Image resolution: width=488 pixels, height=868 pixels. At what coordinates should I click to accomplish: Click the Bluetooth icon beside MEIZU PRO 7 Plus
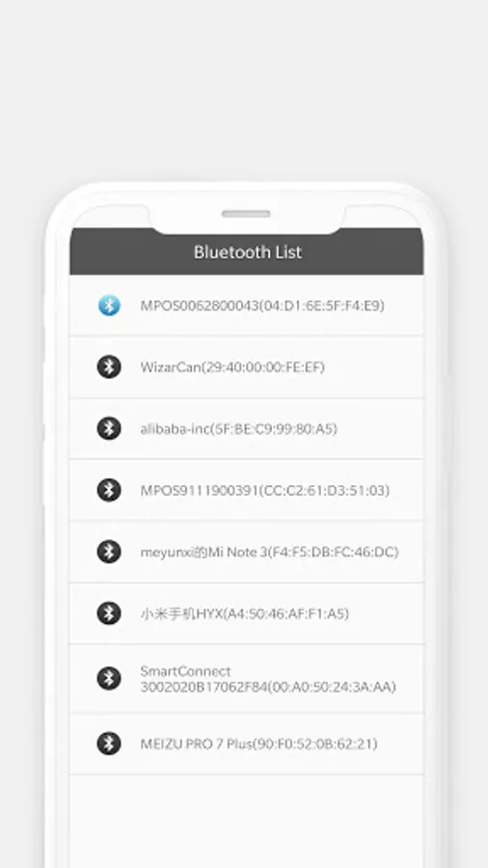(109, 744)
